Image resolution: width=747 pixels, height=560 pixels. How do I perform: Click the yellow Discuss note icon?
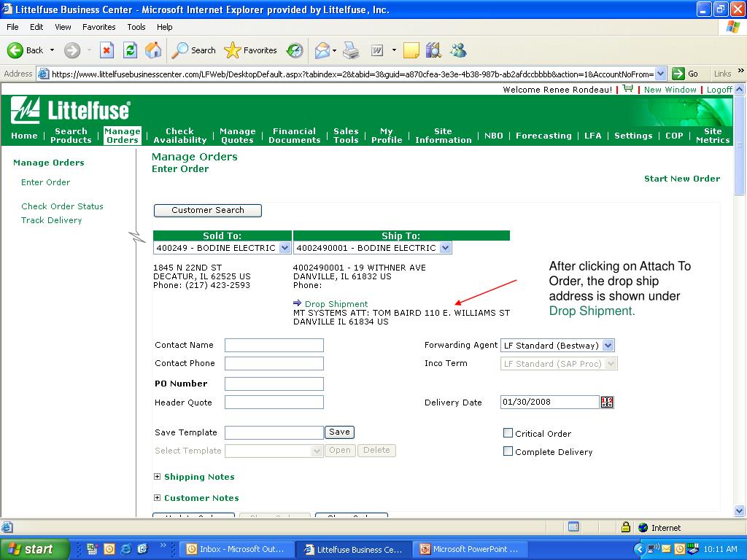[x=411, y=50]
